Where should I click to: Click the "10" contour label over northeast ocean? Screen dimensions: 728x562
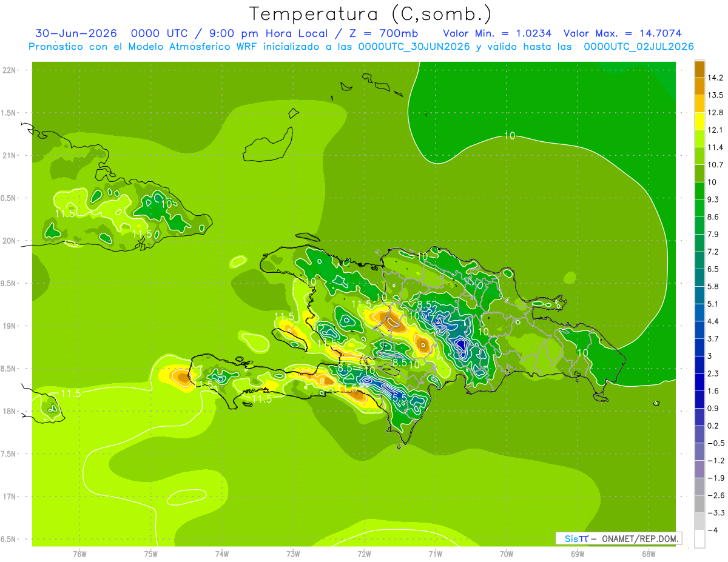510,136
